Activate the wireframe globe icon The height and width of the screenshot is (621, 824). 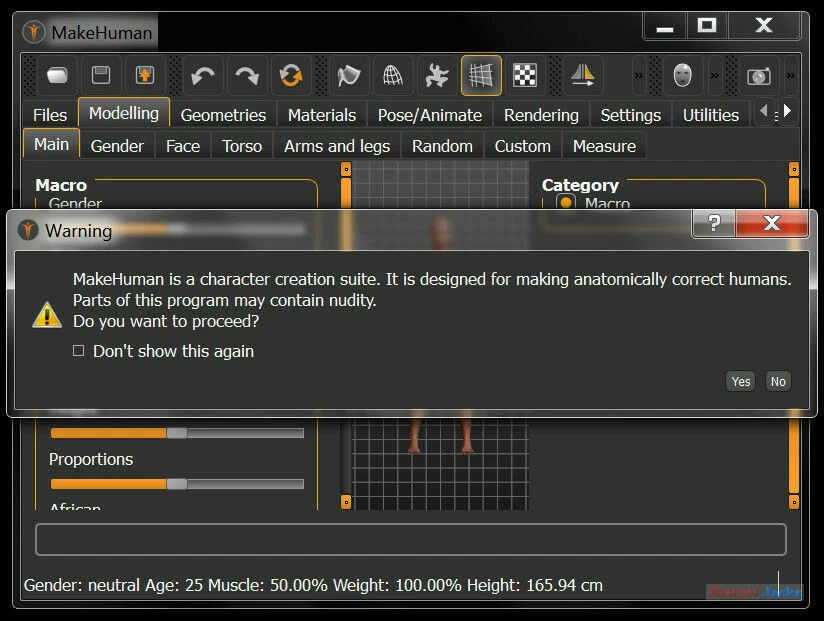click(x=392, y=75)
